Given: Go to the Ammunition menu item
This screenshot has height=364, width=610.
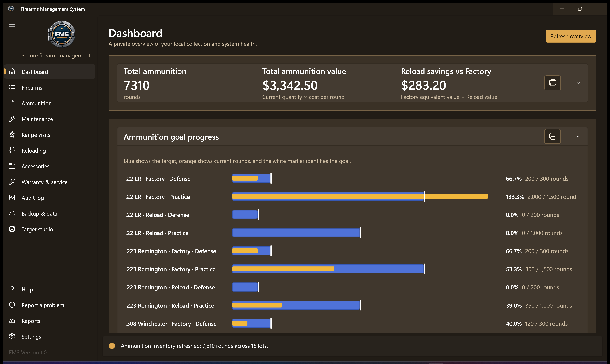Looking at the screenshot, I should pyautogui.click(x=50, y=103).
